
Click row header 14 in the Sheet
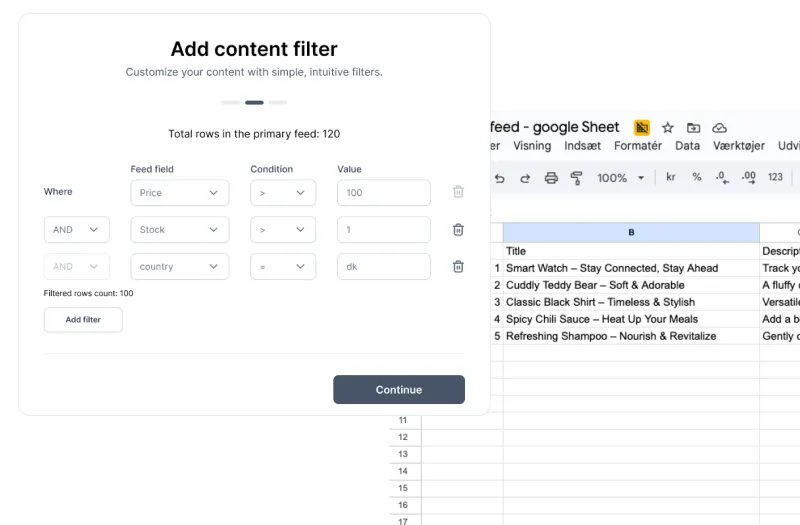pyautogui.click(x=405, y=471)
